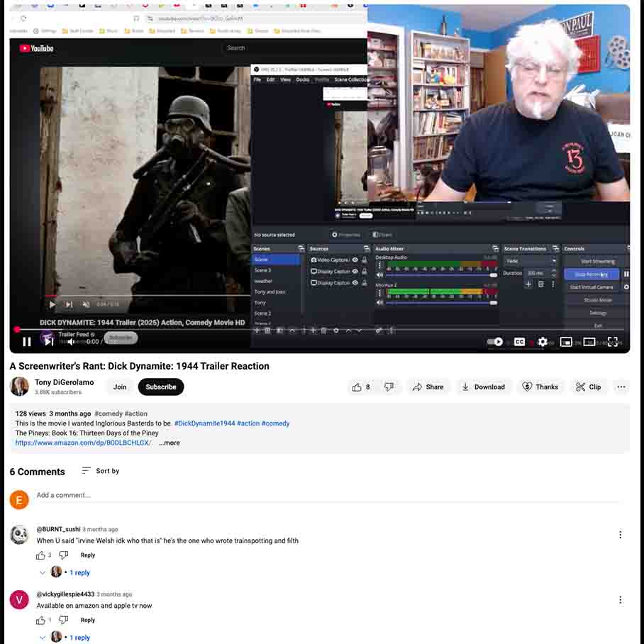Dislike the video
Viewport: 644px width, 644px height.
[x=389, y=387]
